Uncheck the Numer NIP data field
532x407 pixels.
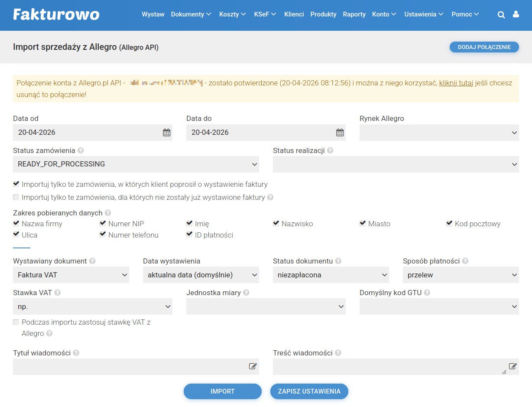(103, 223)
